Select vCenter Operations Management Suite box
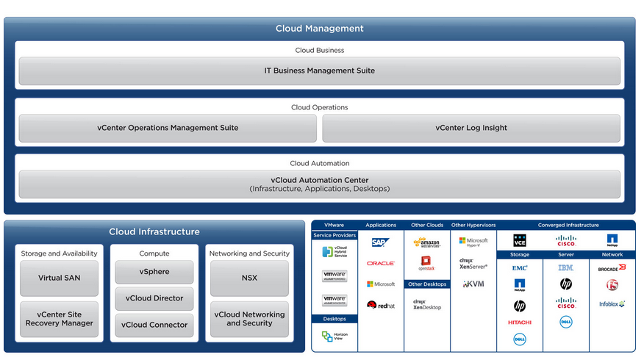The image size is (644, 360). coord(168,128)
